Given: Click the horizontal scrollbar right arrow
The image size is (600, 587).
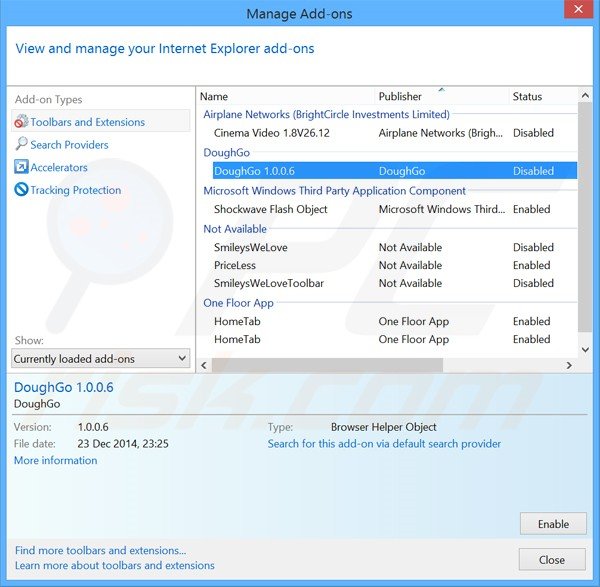Looking at the screenshot, I should (x=569, y=365).
